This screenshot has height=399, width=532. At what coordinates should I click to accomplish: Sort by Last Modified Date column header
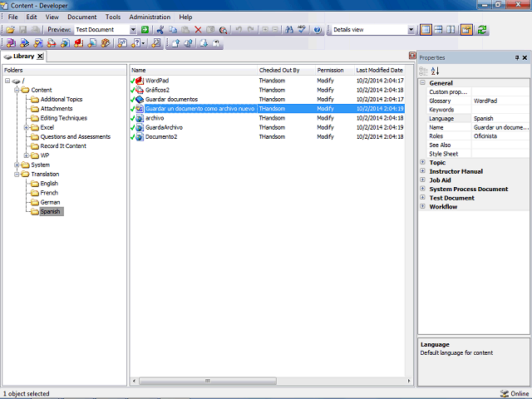pos(379,70)
